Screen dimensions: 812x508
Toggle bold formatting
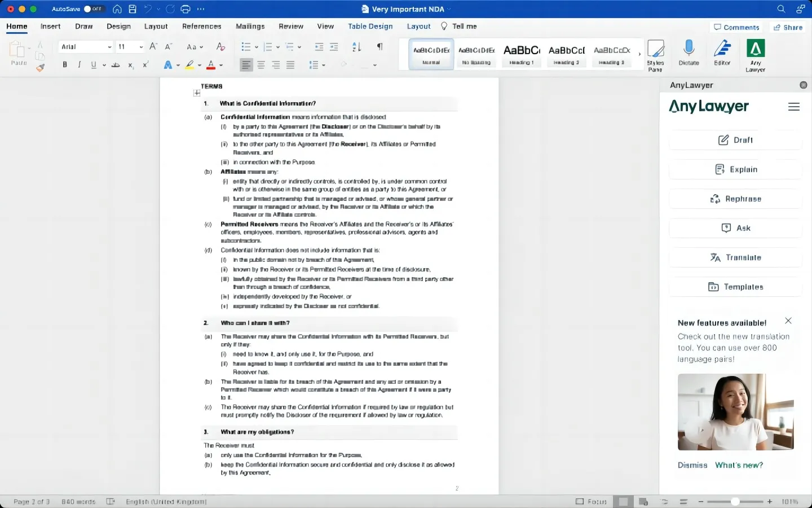65,65
